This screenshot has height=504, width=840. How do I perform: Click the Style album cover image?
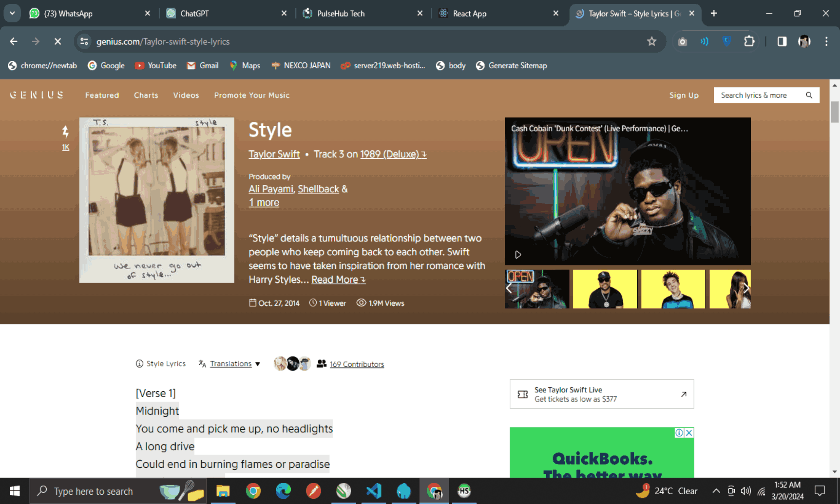point(156,200)
